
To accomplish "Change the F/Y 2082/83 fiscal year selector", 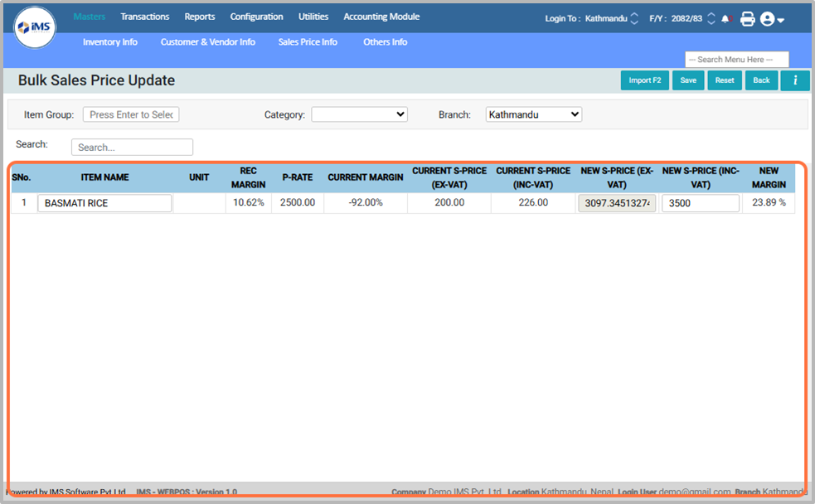I will pos(681,18).
